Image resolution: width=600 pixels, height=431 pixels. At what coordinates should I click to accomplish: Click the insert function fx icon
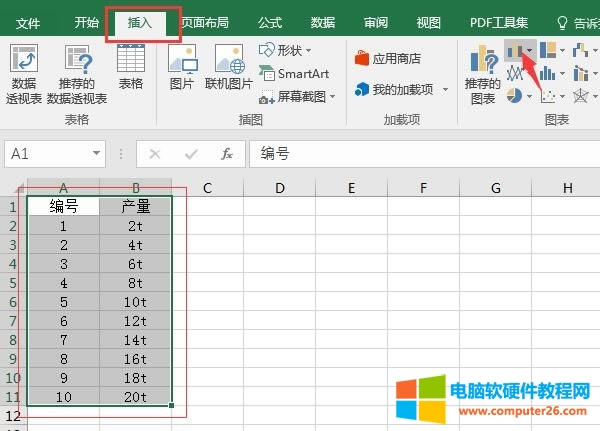227,154
